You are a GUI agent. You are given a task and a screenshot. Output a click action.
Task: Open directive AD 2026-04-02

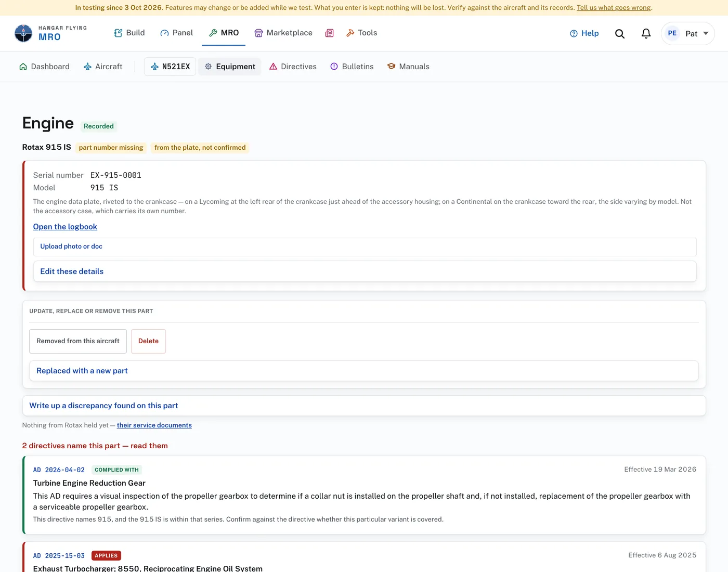click(x=59, y=470)
